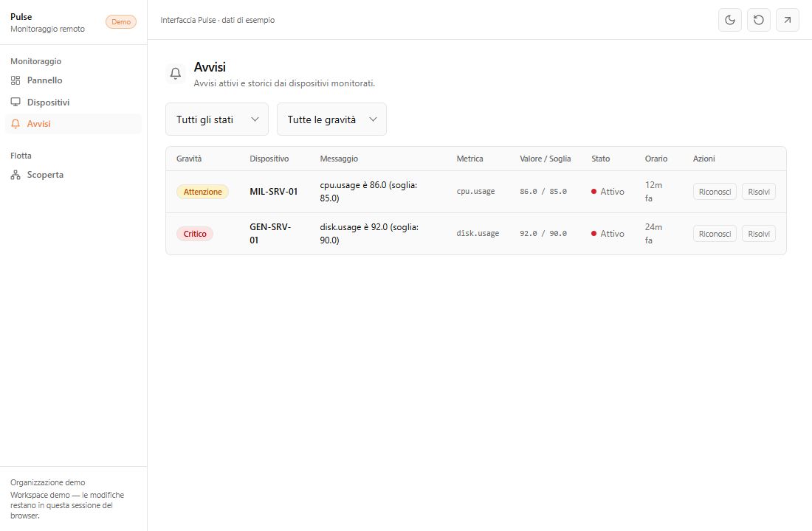Select the GEN-SRV-01 device name
The height and width of the screenshot is (531, 812).
coord(270,233)
